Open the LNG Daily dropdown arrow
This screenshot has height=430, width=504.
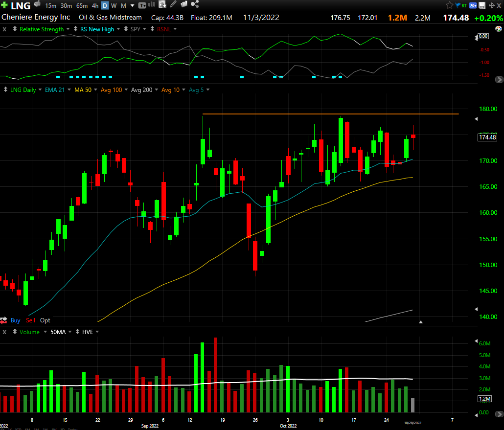click(x=40, y=90)
